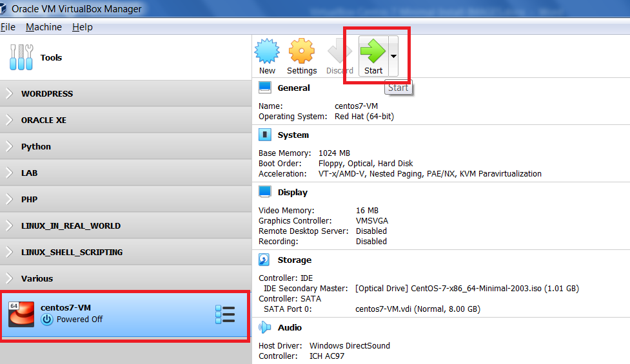Open the centos7-VM hamburger menu icon
The height and width of the screenshot is (364, 630).
225,314
